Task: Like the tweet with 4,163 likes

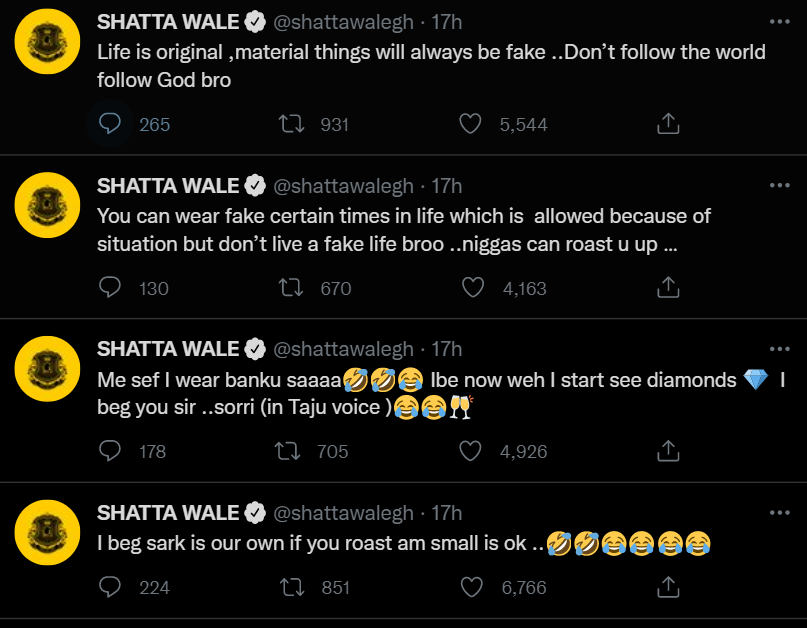Action: [x=472, y=287]
